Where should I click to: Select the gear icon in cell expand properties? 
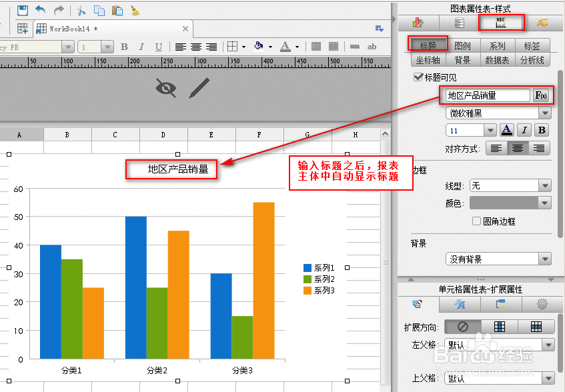pos(542,304)
